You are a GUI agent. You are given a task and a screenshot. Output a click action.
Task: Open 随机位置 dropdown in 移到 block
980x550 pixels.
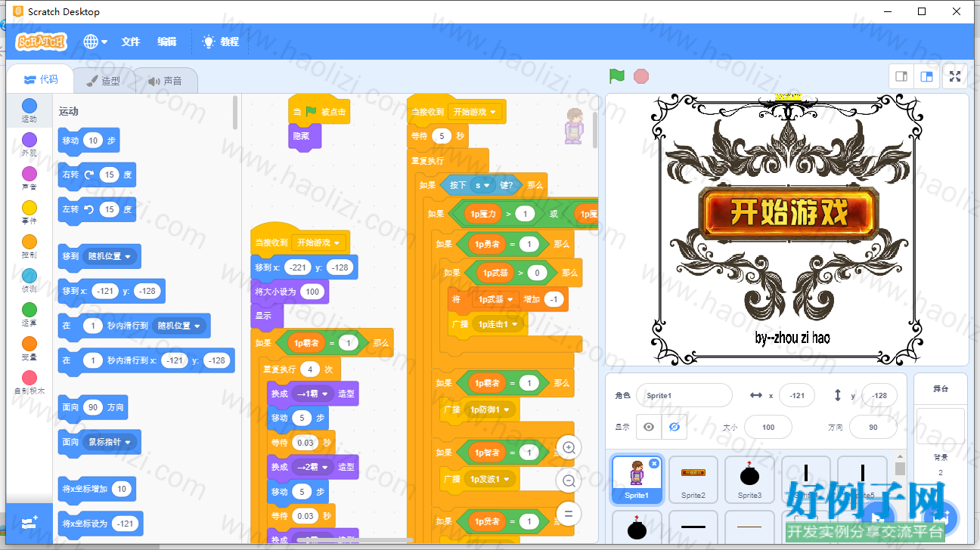(110, 256)
